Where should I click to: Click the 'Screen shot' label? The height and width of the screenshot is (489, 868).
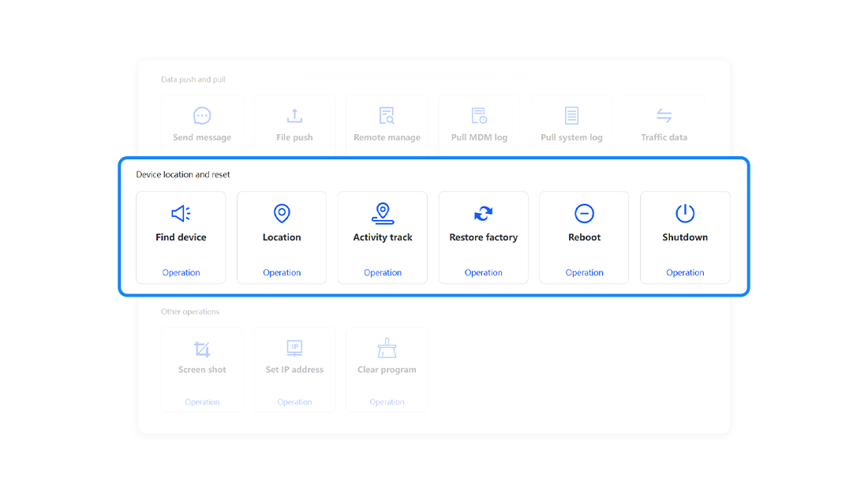click(202, 370)
